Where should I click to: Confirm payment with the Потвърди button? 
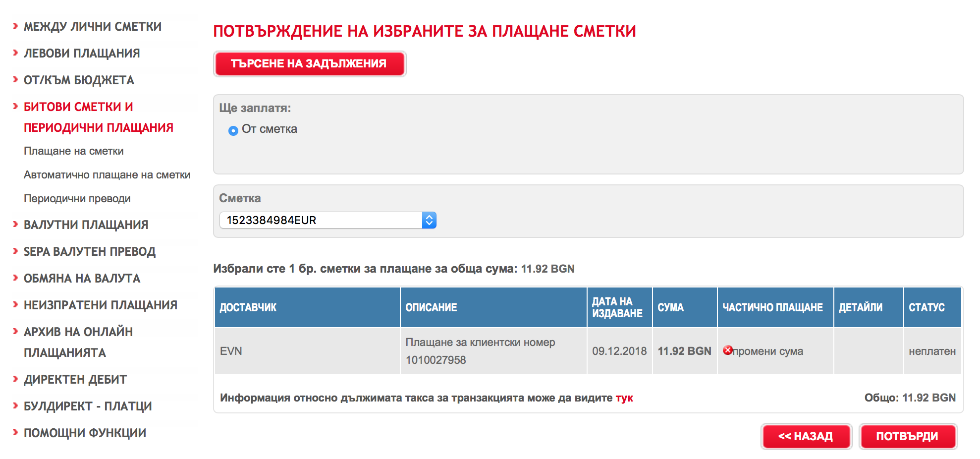point(908,436)
